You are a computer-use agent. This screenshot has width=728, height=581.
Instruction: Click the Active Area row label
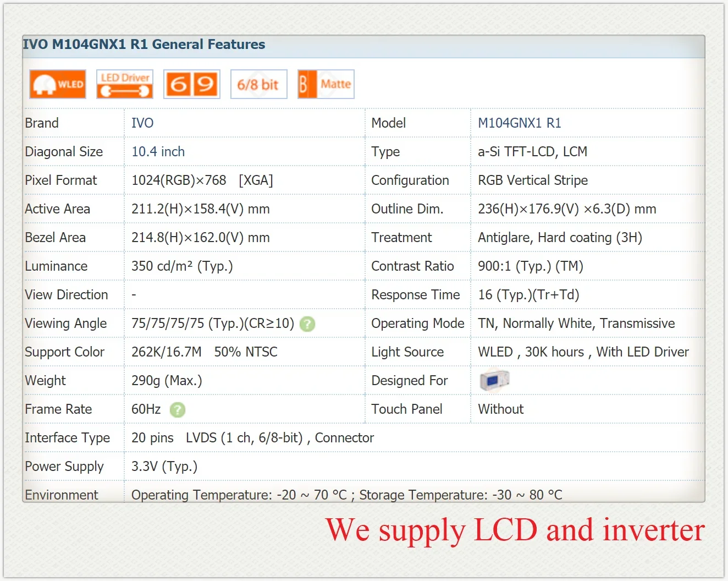(x=58, y=209)
